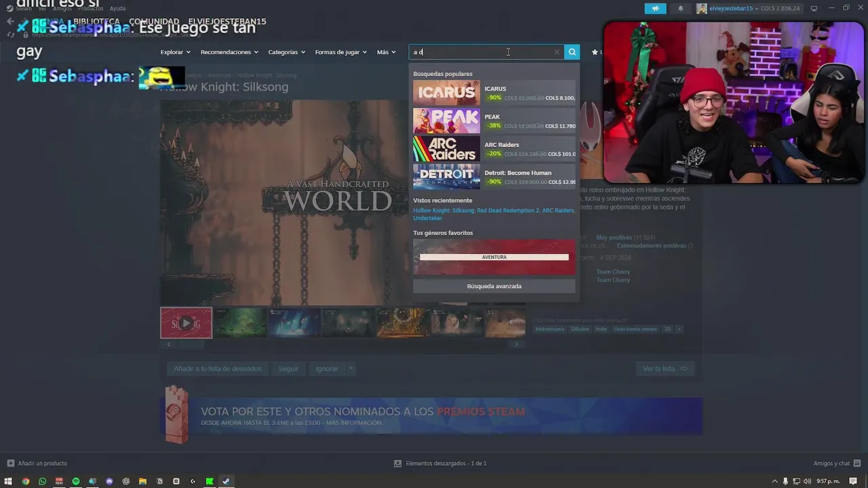The image size is (868, 488).
Task: Open WhatsApp from the taskbar
Action: tap(42, 481)
